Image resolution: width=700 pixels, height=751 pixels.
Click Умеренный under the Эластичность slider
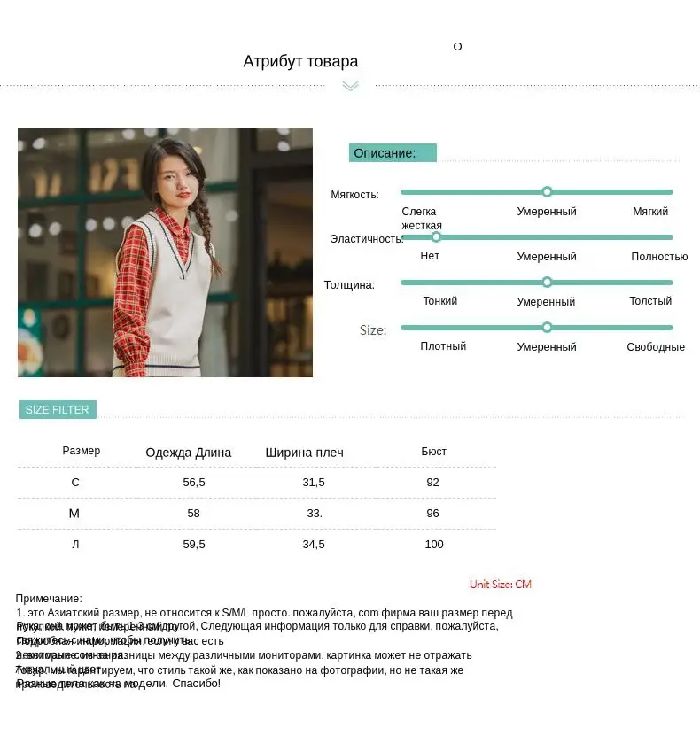(x=546, y=257)
